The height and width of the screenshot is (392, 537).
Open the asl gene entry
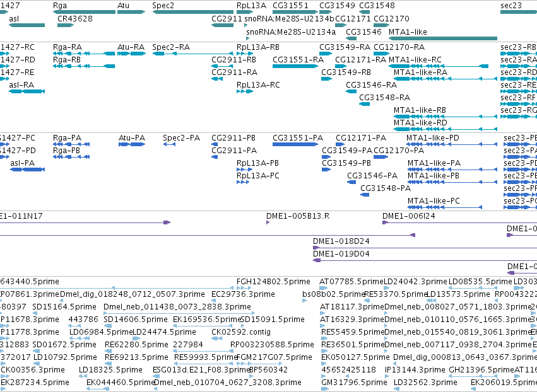(27, 25)
